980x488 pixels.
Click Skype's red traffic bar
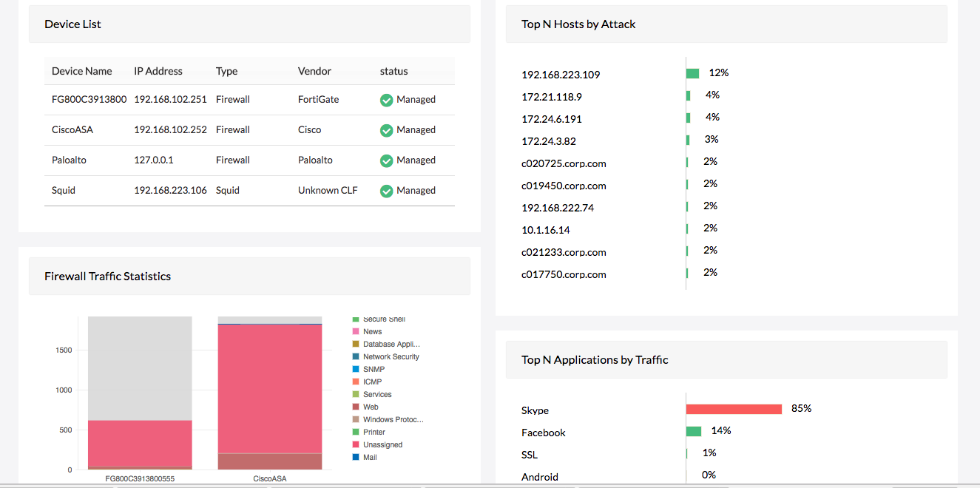pos(734,408)
